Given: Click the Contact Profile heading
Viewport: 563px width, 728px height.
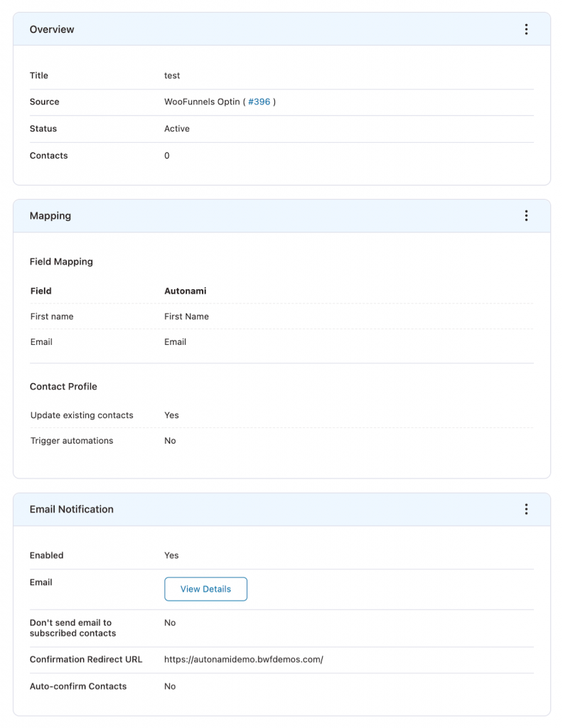Looking at the screenshot, I should point(63,386).
